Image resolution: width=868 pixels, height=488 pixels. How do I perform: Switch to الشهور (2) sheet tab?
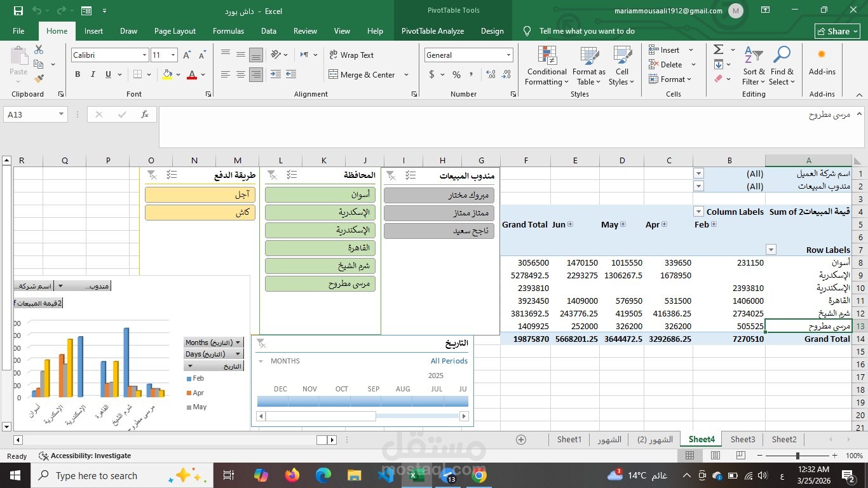[654, 439]
